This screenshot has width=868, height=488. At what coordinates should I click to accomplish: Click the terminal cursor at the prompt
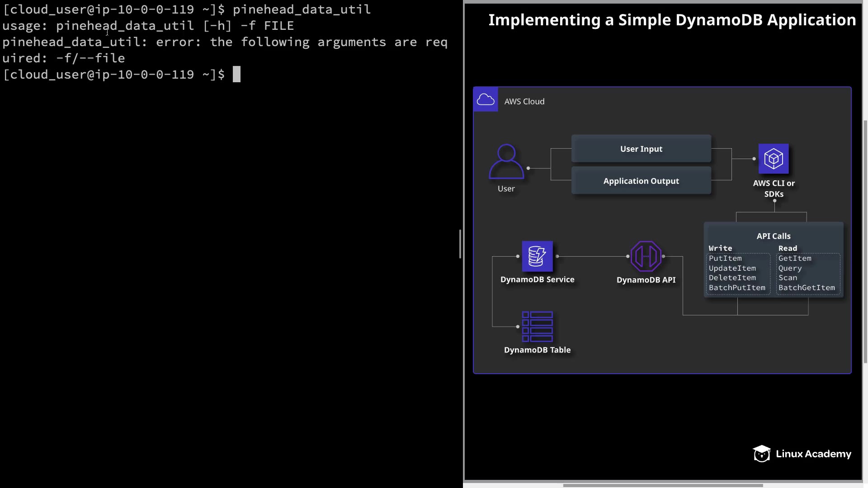point(236,75)
